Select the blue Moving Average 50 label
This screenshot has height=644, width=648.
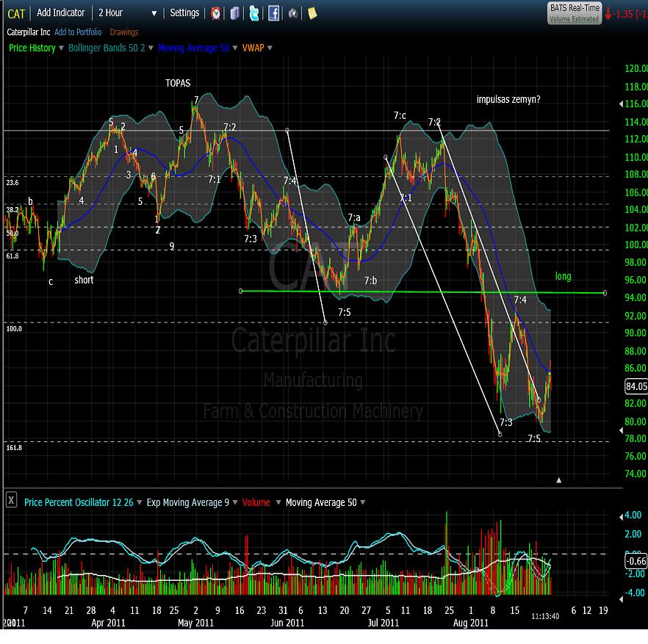[193, 48]
